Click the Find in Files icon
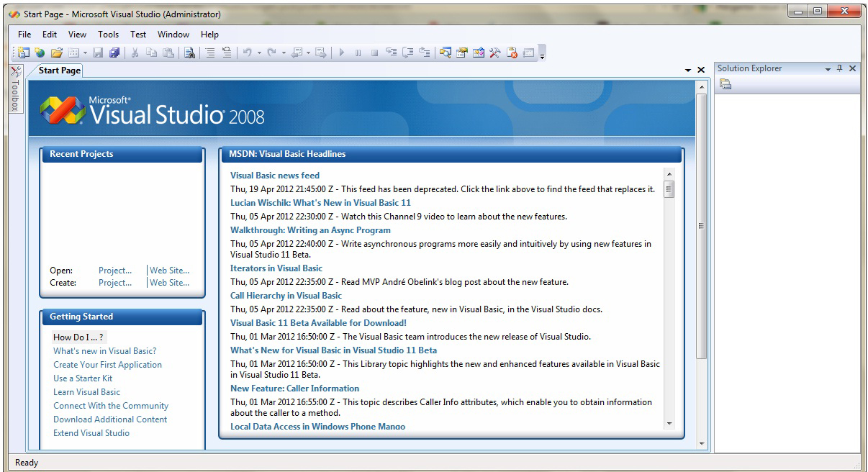 coord(189,53)
